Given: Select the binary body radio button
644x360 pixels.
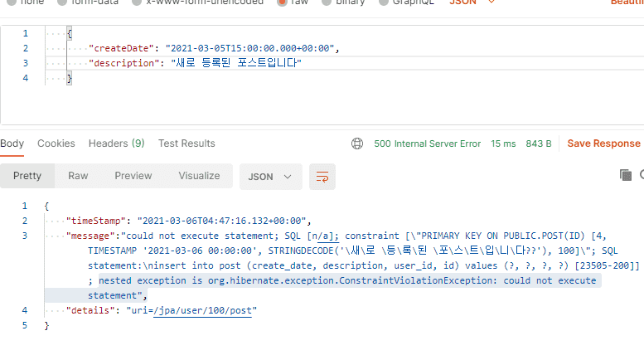Looking at the screenshot, I should 327,2.
